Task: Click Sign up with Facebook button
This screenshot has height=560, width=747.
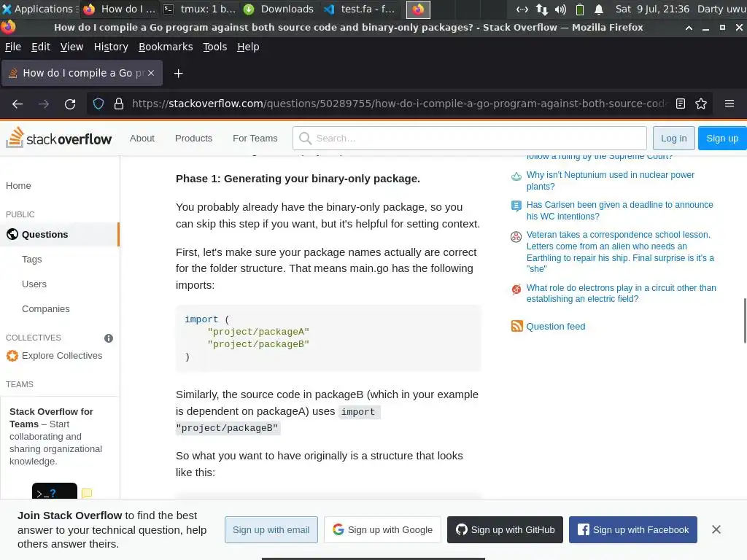Action: [633, 529]
